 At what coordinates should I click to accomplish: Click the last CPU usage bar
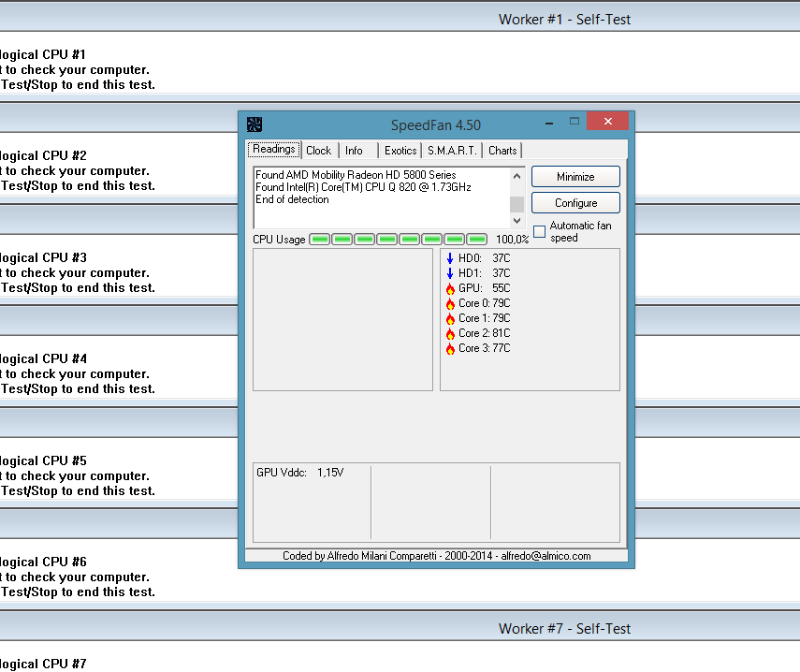pos(477,240)
